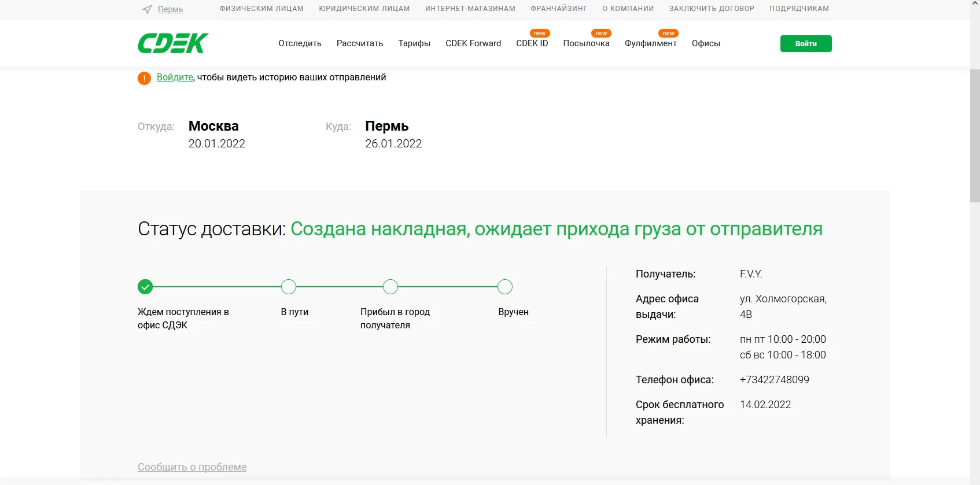
Task: Click the arrival date 26.01.2022
Action: point(393,143)
